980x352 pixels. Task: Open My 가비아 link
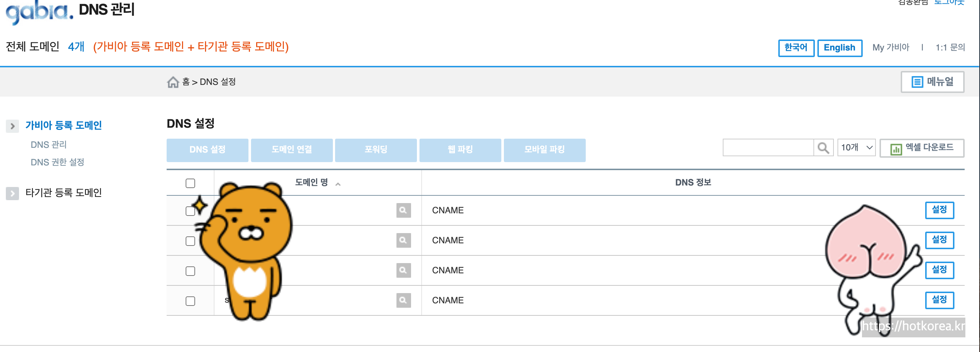pyautogui.click(x=891, y=48)
